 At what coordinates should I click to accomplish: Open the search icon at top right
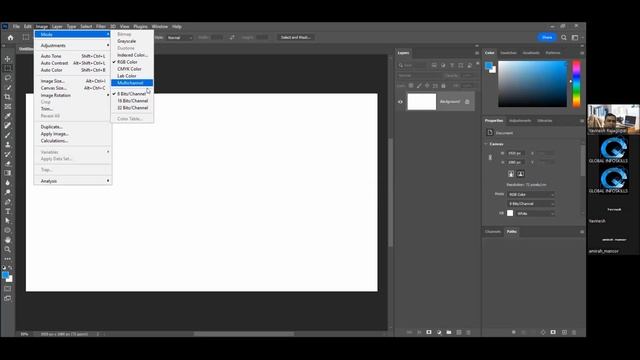point(564,37)
